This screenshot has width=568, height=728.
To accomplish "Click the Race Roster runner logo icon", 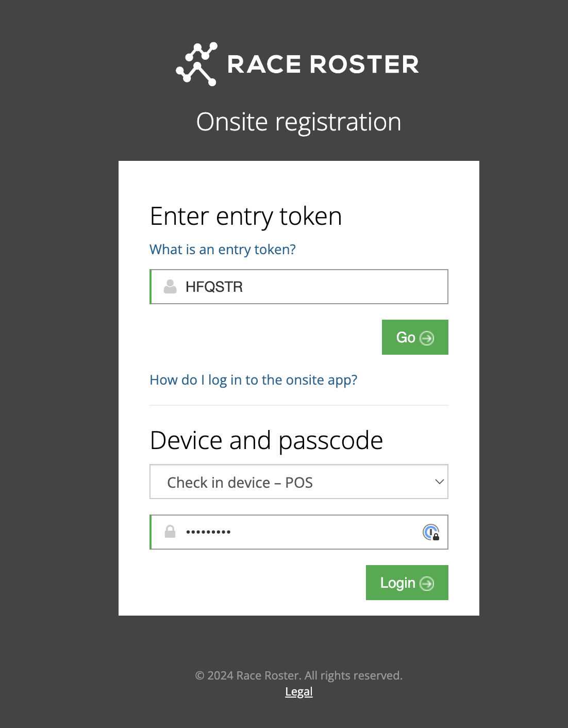I will pos(196,64).
